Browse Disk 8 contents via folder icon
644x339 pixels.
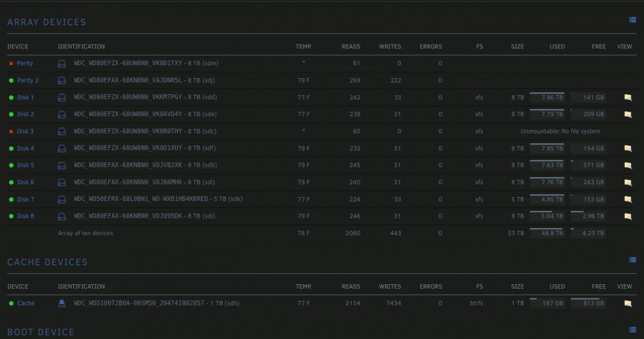click(628, 216)
